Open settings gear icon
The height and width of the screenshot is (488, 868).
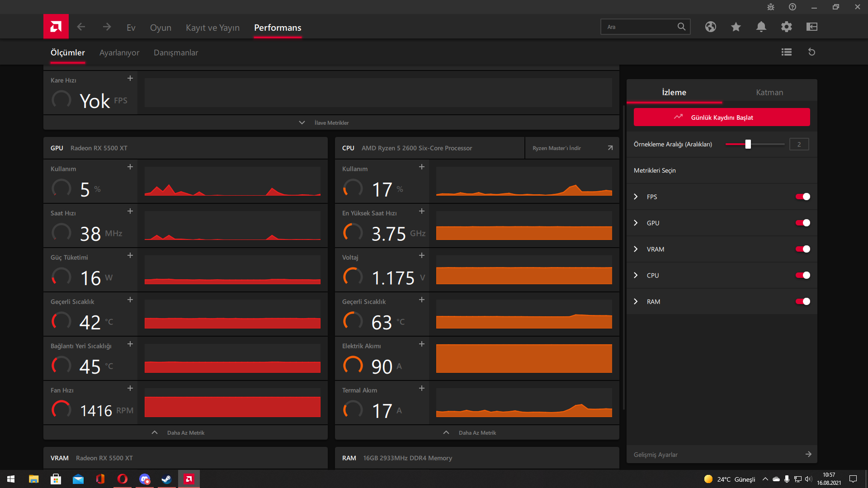pyautogui.click(x=787, y=27)
